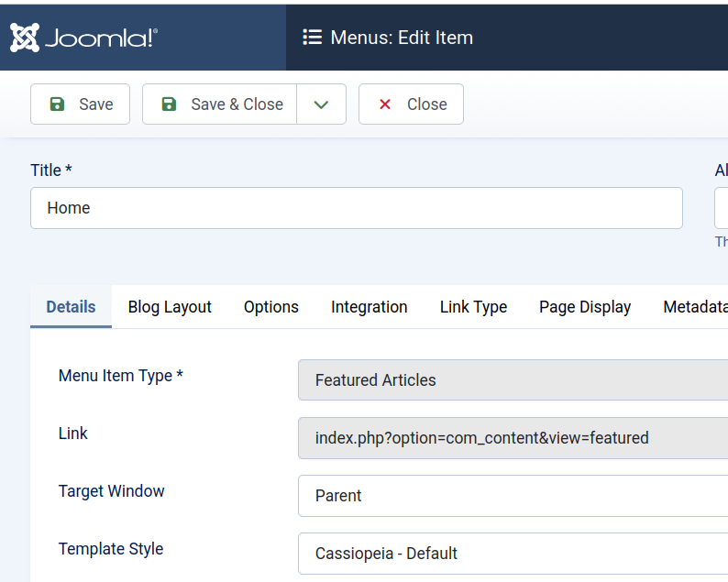Switch to the Blog Layout tab
This screenshot has width=728, height=582.
[170, 307]
